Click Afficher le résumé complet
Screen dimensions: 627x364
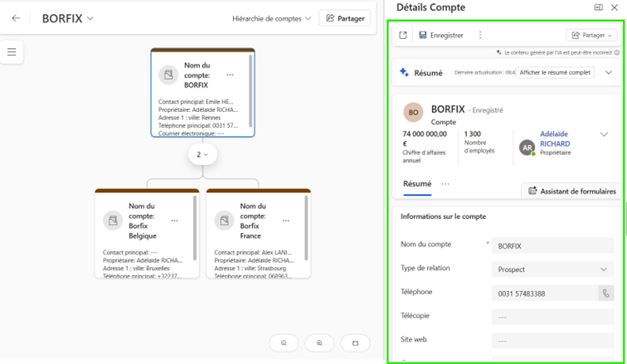coord(555,72)
